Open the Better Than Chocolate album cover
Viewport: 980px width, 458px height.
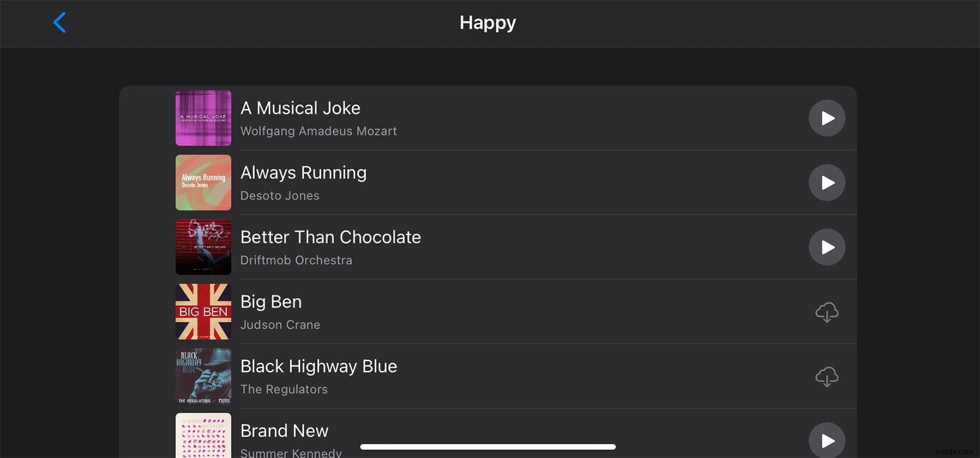[203, 247]
